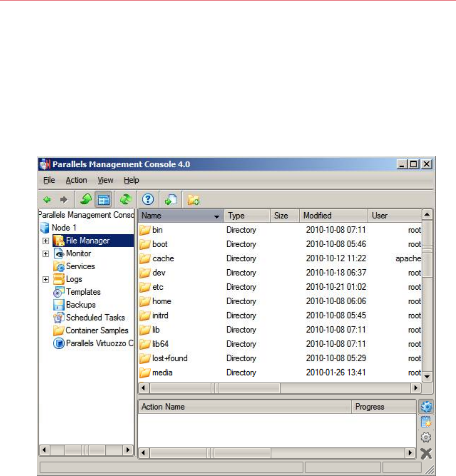
Task: Open Help via the question mark icon
Action: pyautogui.click(x=148, y=199)
